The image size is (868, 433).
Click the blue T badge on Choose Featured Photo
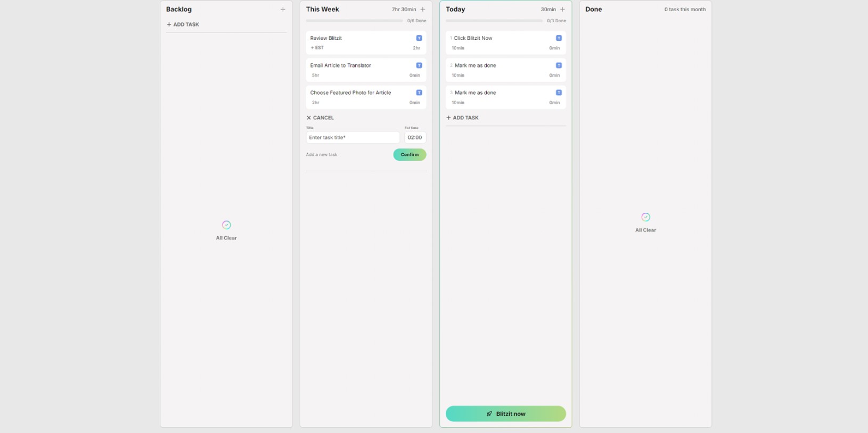pyautogui.click(x=419, y=93)
